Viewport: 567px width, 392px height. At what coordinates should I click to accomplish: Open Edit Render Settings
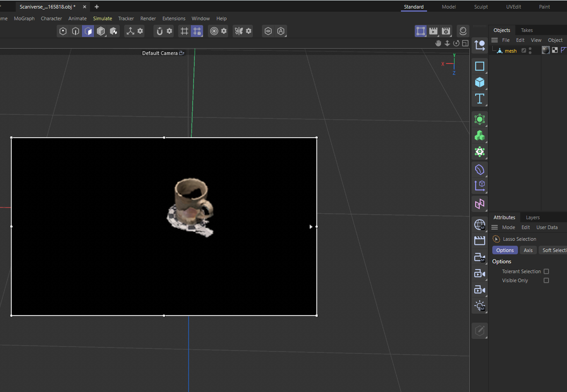pos(446,31)
